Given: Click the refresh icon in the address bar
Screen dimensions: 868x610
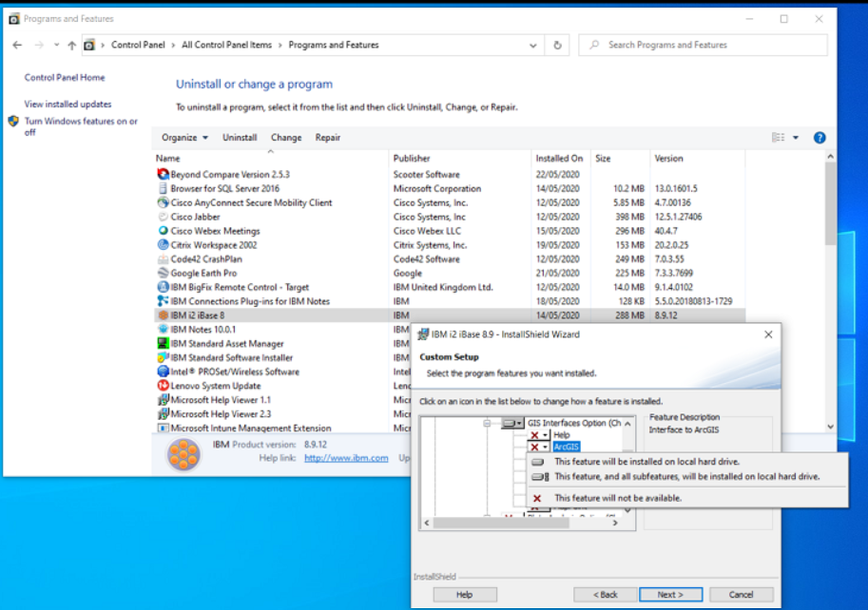Looking at the screenshot, I should 556,44.
